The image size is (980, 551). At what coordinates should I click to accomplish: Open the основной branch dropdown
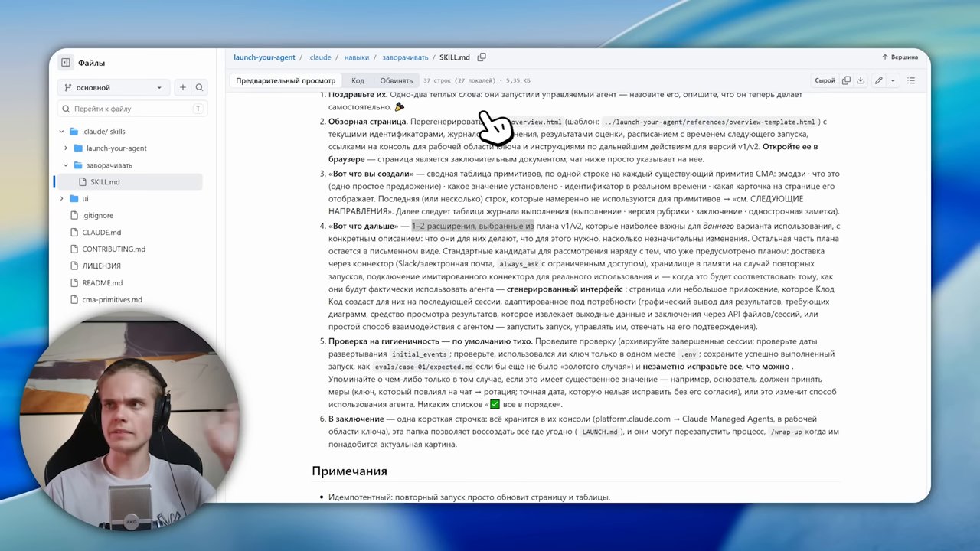pyautogui.click(x=114, y=87)
